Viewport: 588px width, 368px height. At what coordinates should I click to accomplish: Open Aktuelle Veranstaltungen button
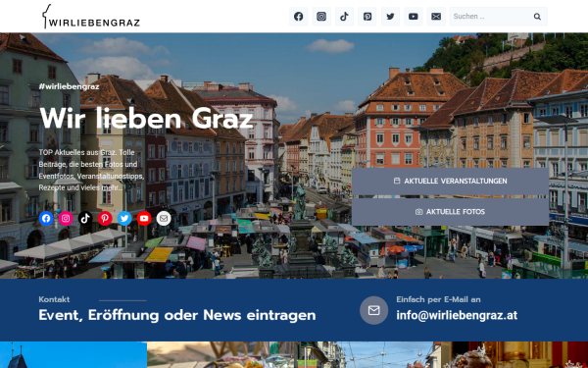(x=451, y=181)
